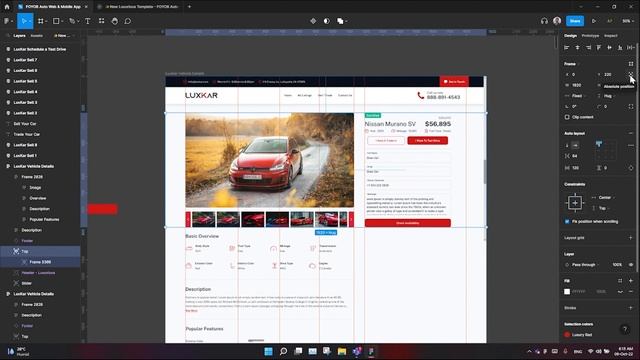This screenshot has width=640, height=360.
Task: Open the Frame type dropdown
Action: [x=571, y=64]
